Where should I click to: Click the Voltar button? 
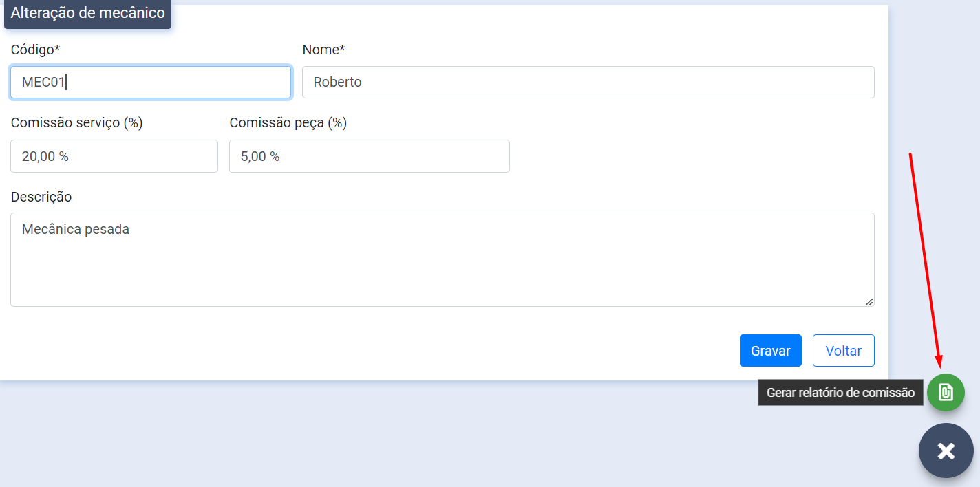pos(843,351)
